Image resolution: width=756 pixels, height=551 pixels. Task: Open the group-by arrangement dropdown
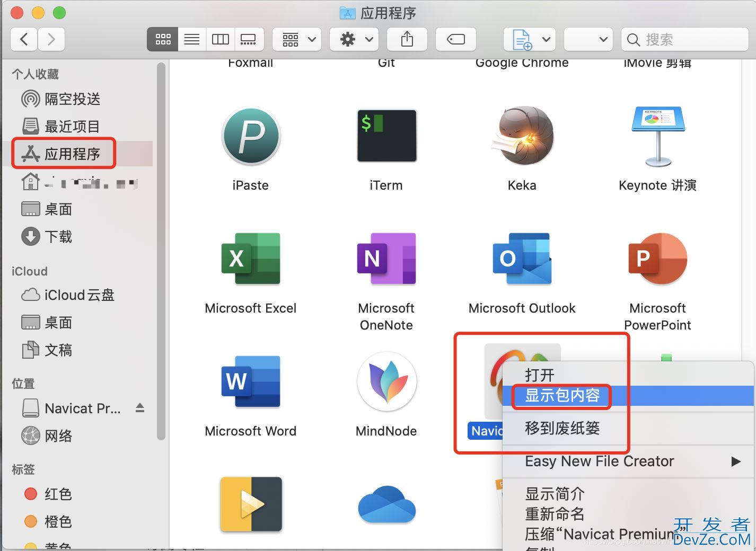pos(297,39)
